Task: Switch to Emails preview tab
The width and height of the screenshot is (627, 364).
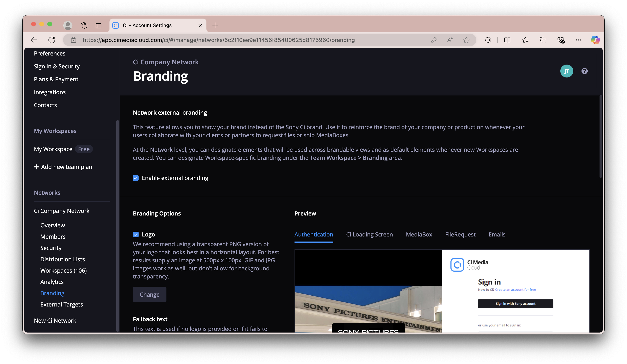Action: 497,234
